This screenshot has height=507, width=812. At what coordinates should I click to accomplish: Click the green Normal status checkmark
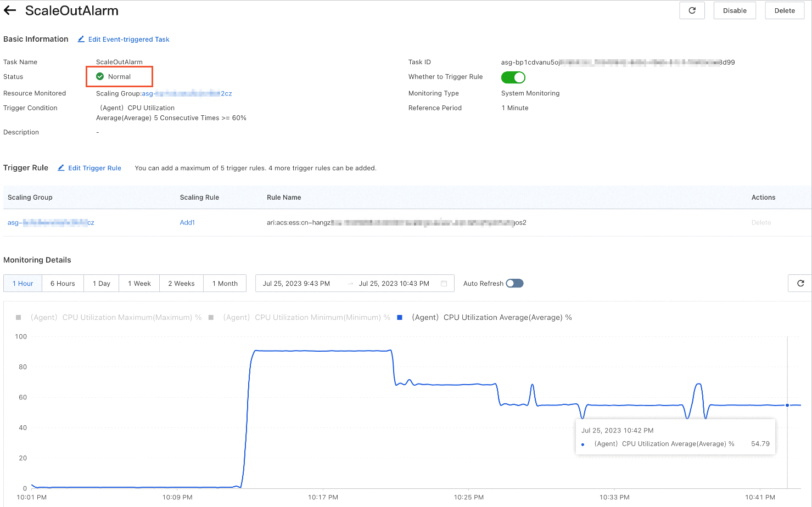[x=100, y=76]
